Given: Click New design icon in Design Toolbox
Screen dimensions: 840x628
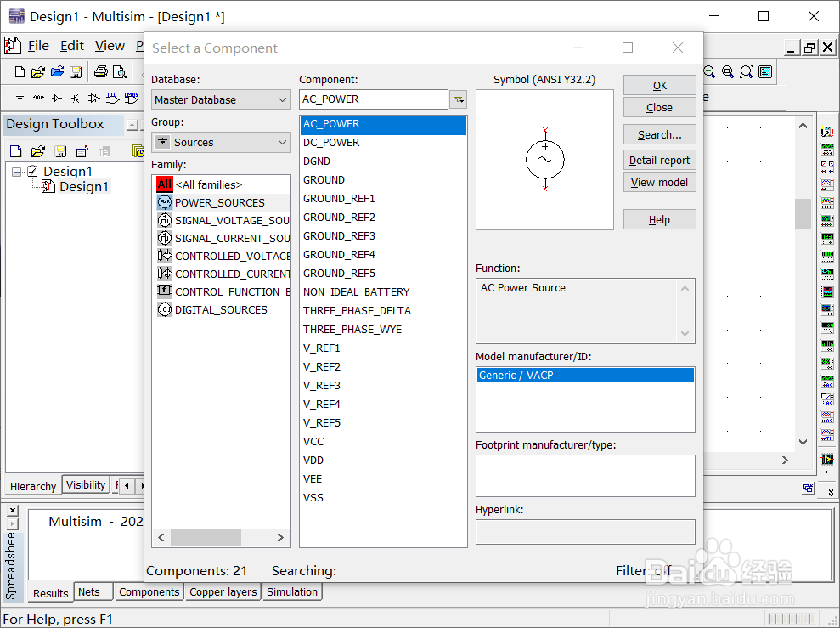Looking at the screenshot, I should click(x=16, y=151).
